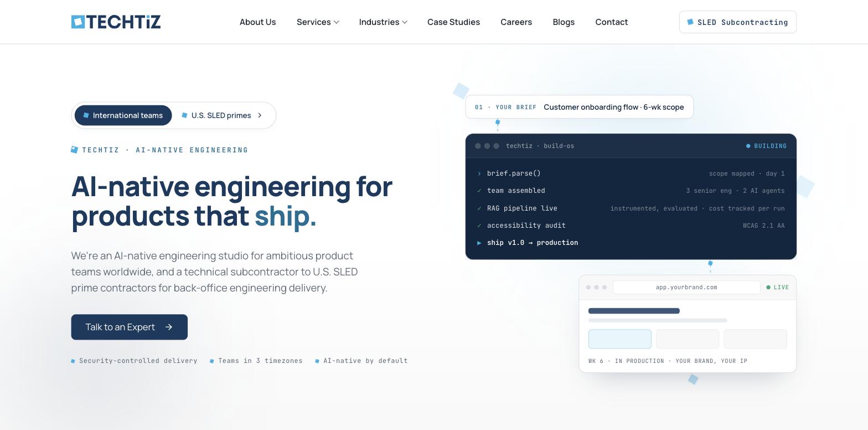This screenshot has height=430, width=868.
Task: Select the International teams toggle
Action: pyautogui.click(x=123, y=115)
